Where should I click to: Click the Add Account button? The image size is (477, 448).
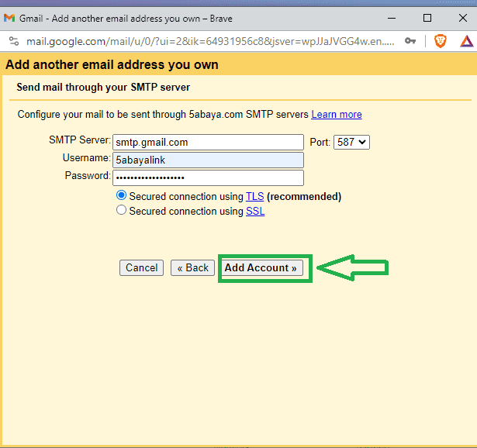[x=262, y=267]
